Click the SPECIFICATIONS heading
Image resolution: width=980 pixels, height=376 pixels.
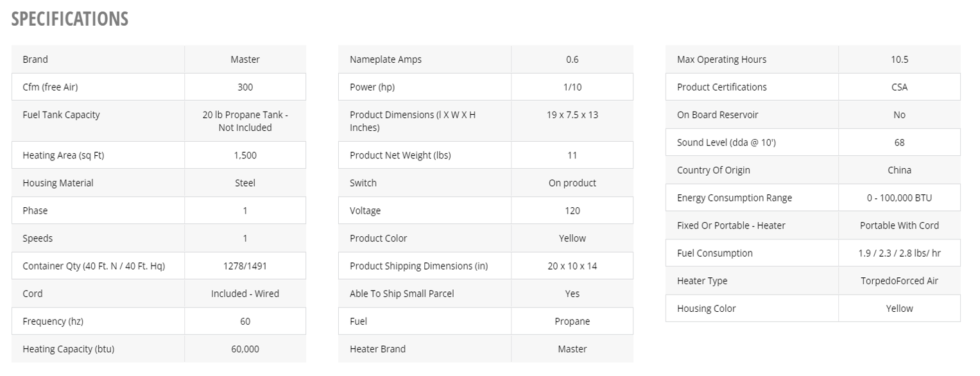click(70, 19)
